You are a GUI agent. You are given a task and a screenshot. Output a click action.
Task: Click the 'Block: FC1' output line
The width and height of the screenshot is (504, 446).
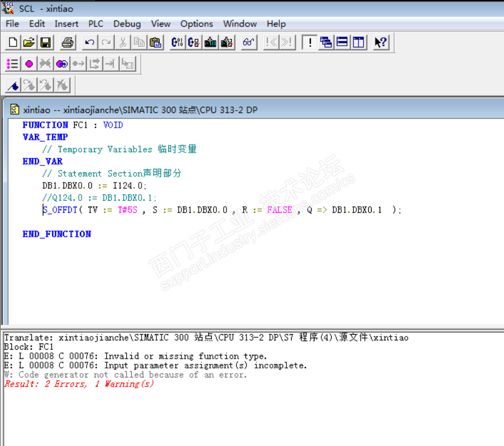click(29, 347)
